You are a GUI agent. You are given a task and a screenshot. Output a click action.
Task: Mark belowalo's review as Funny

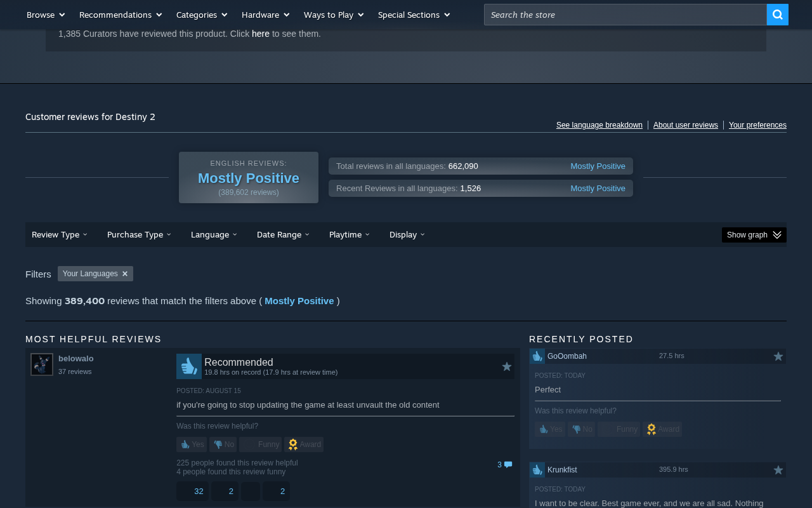point(261,444)
